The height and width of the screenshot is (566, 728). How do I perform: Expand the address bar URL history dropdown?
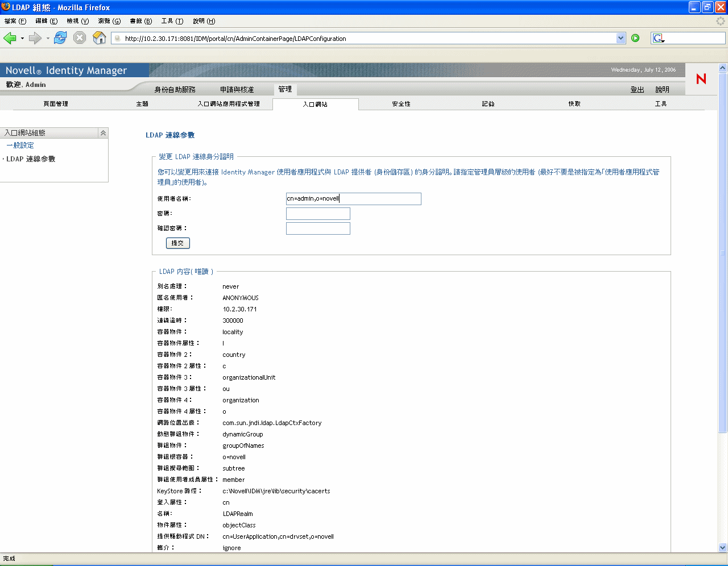621,38
